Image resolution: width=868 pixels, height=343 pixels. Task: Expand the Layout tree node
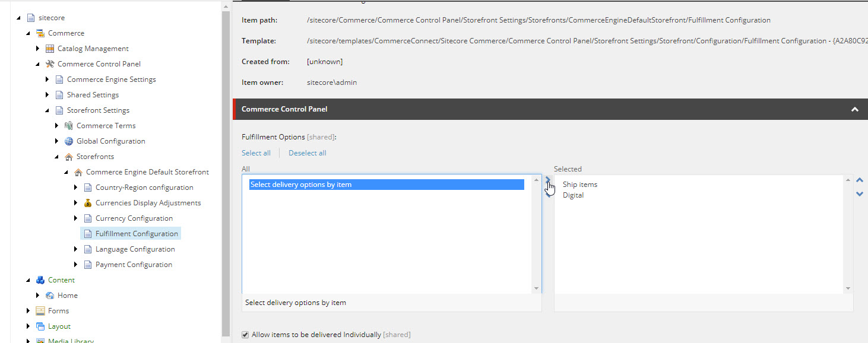tap(28, 326)
